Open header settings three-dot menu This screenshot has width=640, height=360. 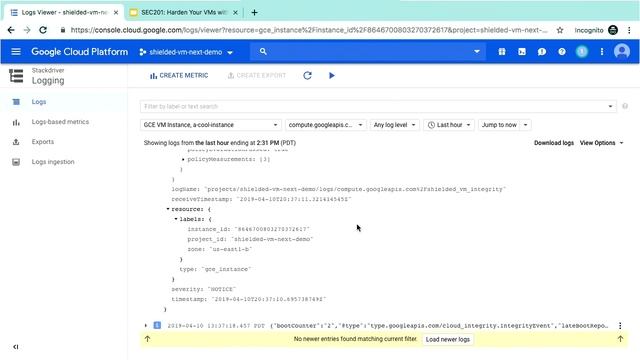602,52
